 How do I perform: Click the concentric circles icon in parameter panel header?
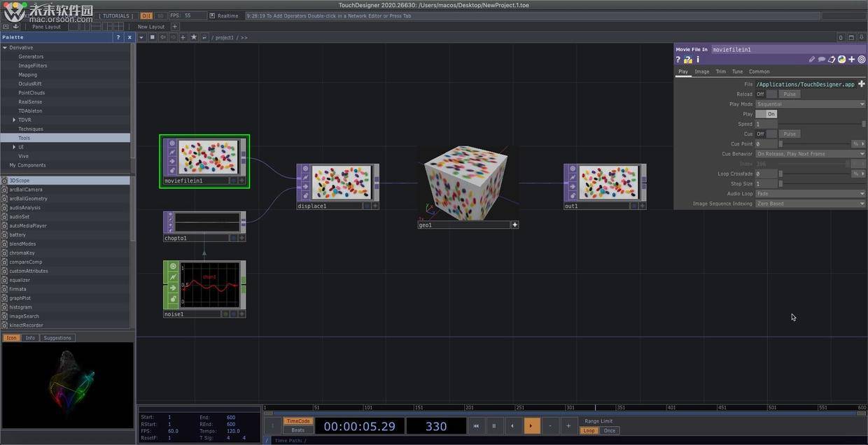click(862, 59)
